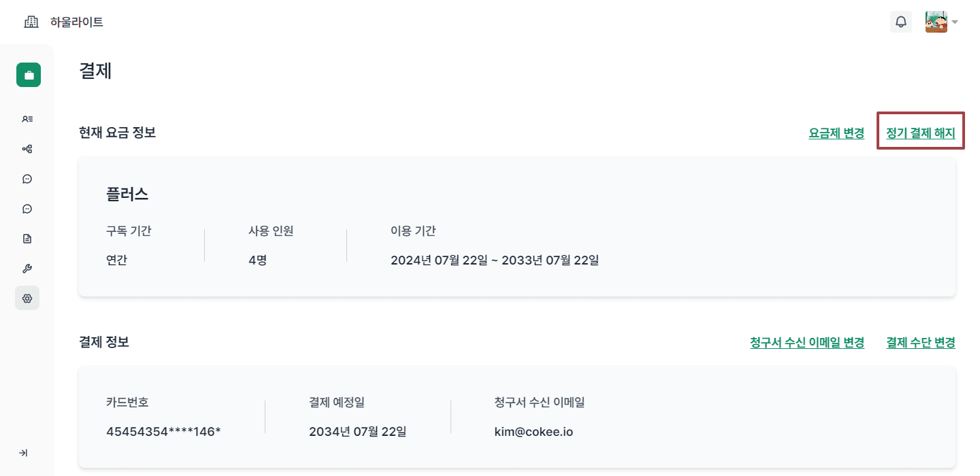980x476 pixels.
Task: Open the organization chart icon in sidebar
Action: [x=27, y=148]
